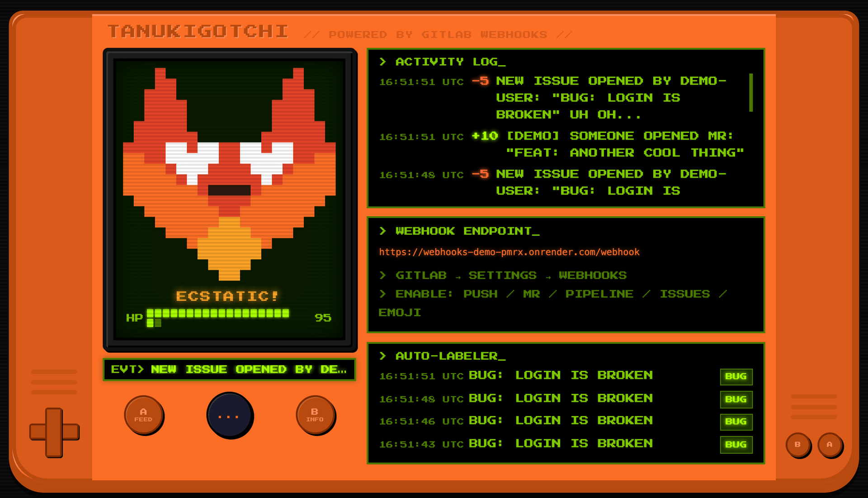Image resolution: width=868 pixels, height=498 pixels.
Task: Click the AUTO-LABELER_ heading
Action: coord(450,356)
